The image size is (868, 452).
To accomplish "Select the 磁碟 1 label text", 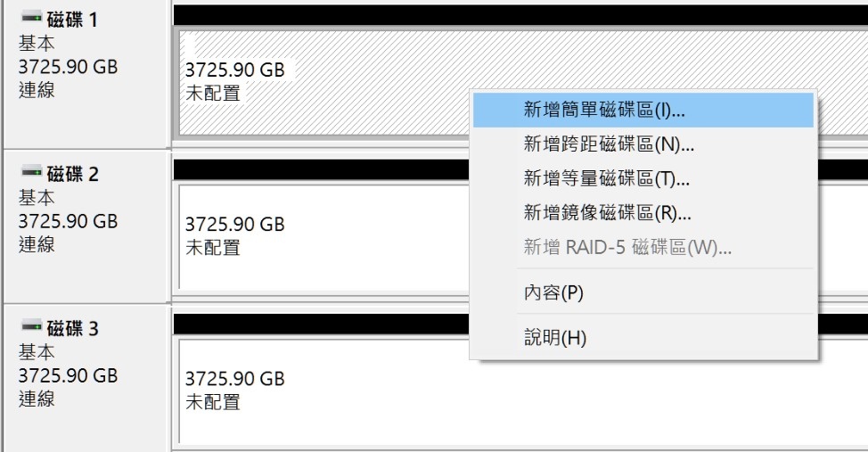I will [x=72, y=18].
